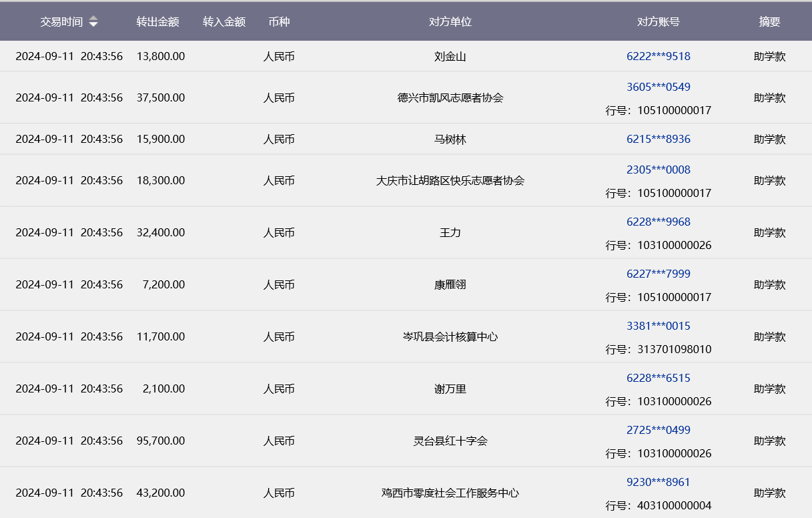Click the 摘要 column header
Image resolution: width=812 pixels, height=518 pixels.
tap(769, 22)
